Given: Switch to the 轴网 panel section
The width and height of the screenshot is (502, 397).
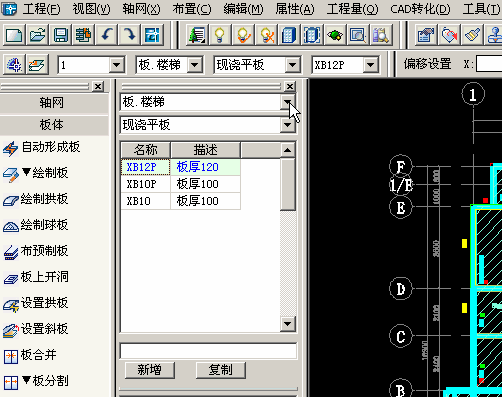Looking at the screenshot, I should (54, 103).
